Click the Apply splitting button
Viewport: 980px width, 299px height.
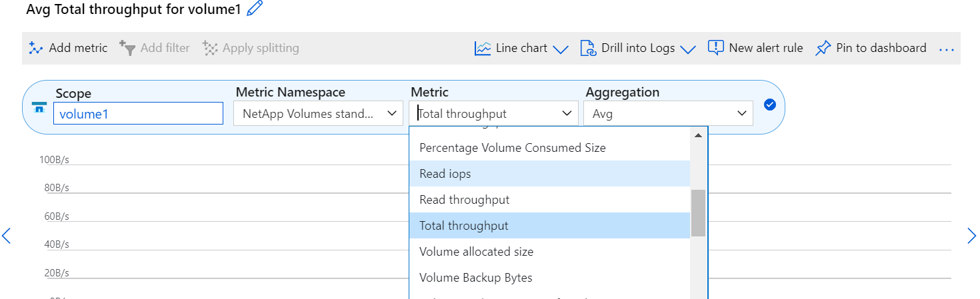(x=251, y=48)
